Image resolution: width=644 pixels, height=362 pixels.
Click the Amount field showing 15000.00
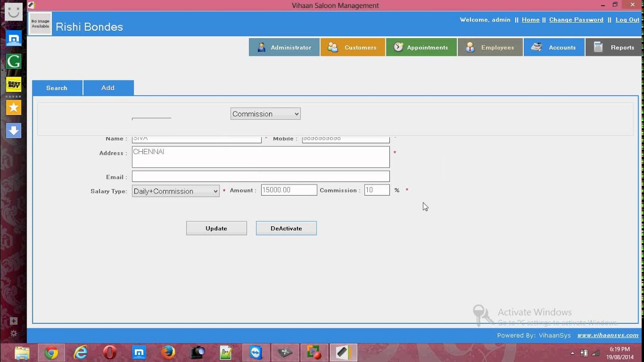click(289, 190)
